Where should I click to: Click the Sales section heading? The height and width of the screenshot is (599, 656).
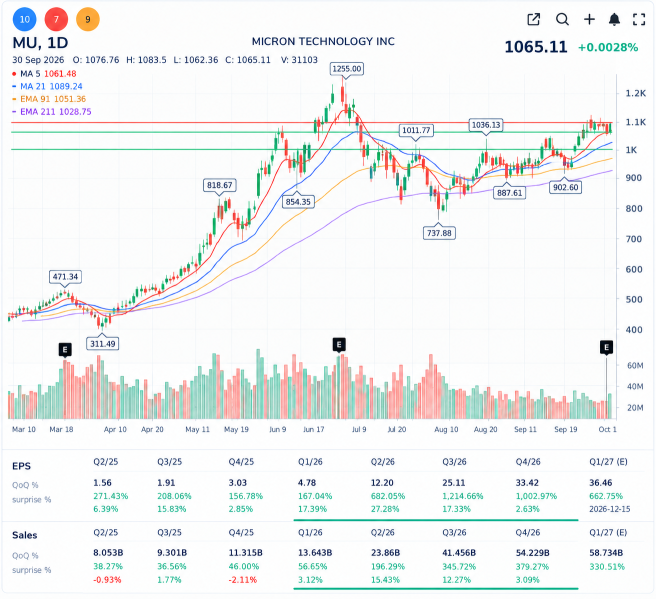point(25,535)
